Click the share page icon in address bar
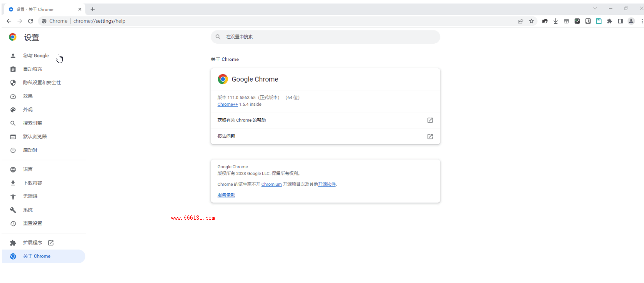The width and height of the screenshot is (644, 283). click(520, 21)
